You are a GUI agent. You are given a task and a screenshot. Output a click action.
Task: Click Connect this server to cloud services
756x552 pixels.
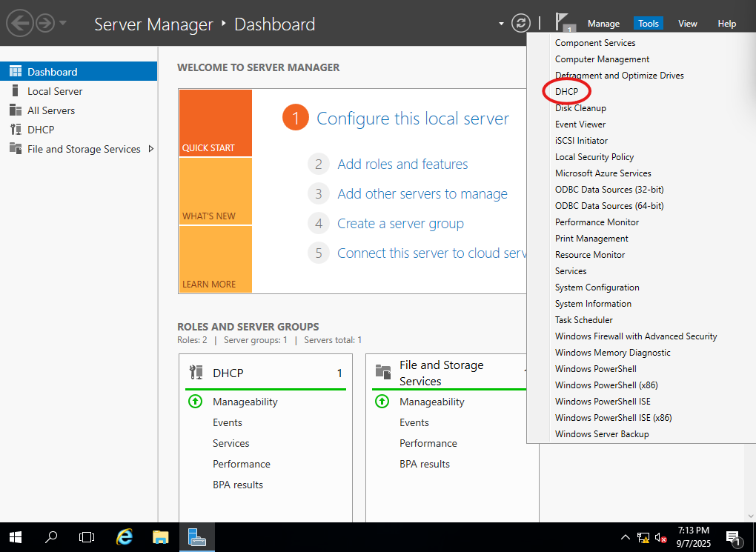click(x=431, y=253)
